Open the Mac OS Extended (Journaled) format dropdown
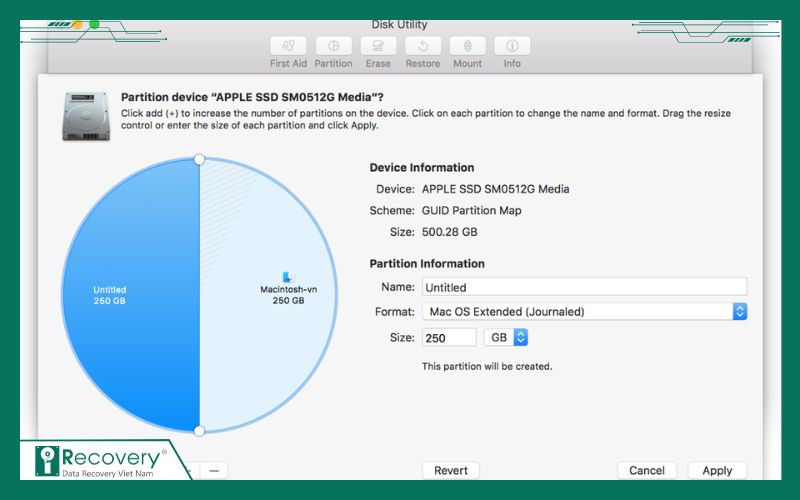 (584, 312)
